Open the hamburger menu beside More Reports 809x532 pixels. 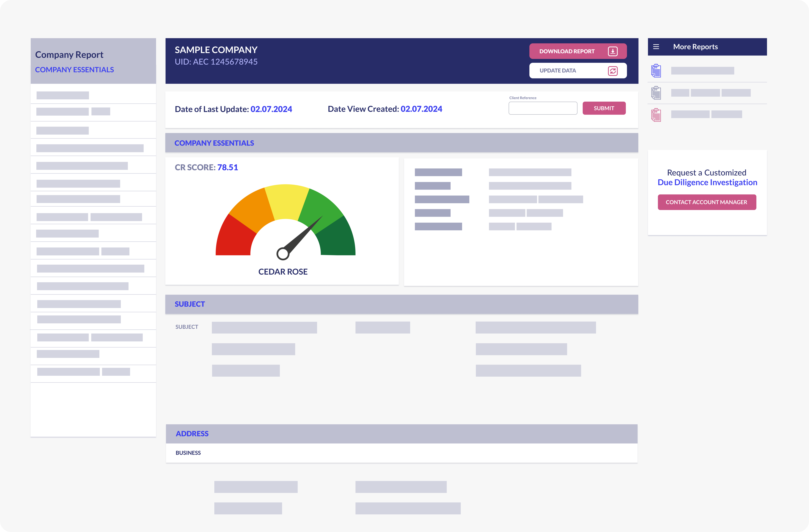coord(656,47)
